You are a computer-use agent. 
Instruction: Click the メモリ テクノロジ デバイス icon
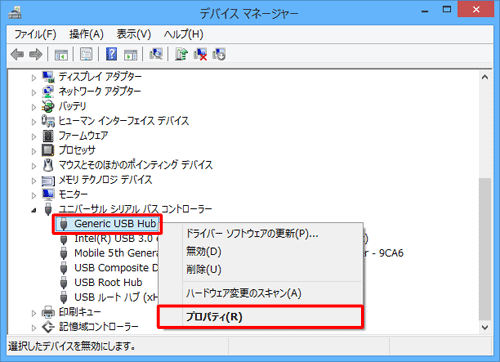pyautogui.click(x=48, y=181)
